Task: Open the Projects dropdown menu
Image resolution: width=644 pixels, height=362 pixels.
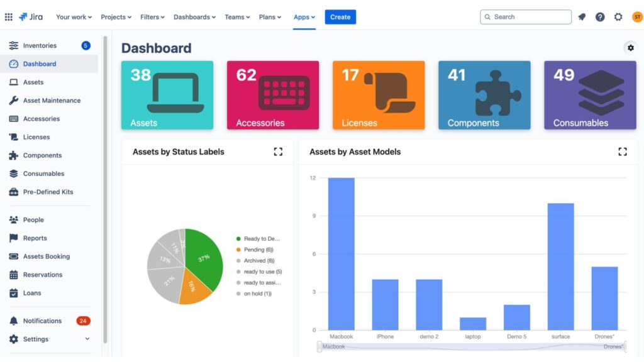Action: (116, 17)
